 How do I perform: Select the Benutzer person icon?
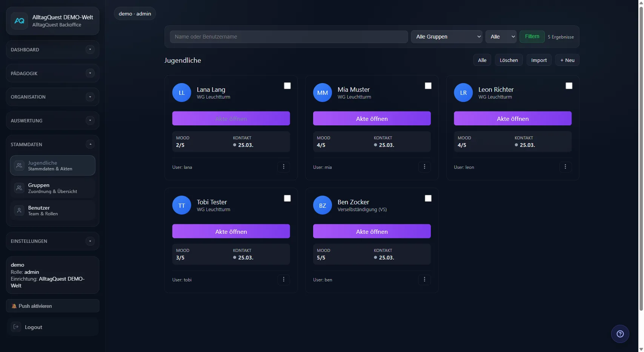pos(19,210)
